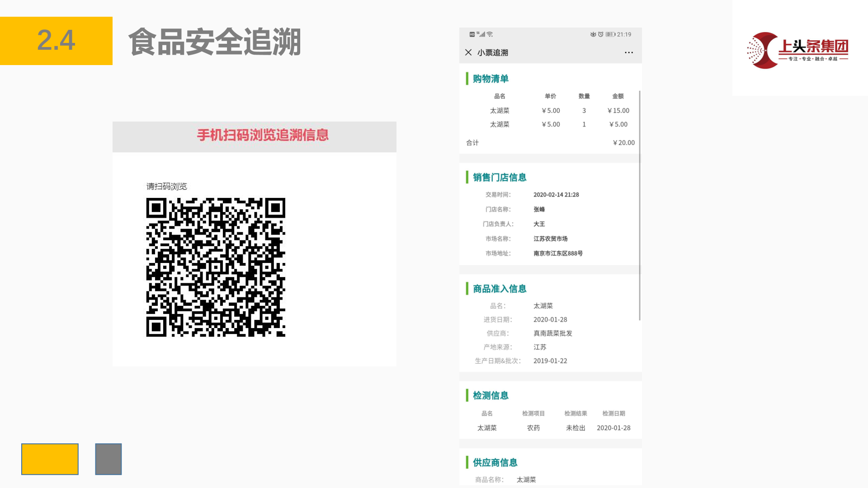This screenshot has height=488, width=868.
Task: Click the test date 2020-01-28 in 检测信息
Action: (613, 427)
